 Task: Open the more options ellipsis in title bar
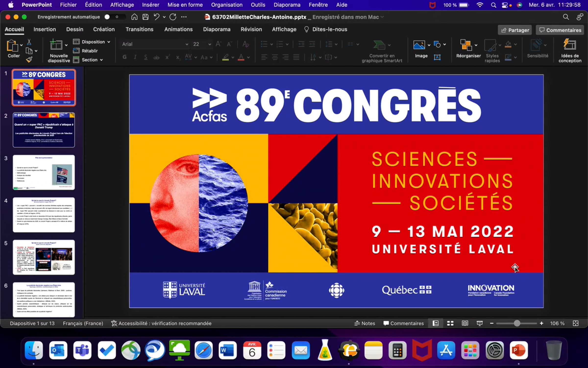click(x=184, y=17)
